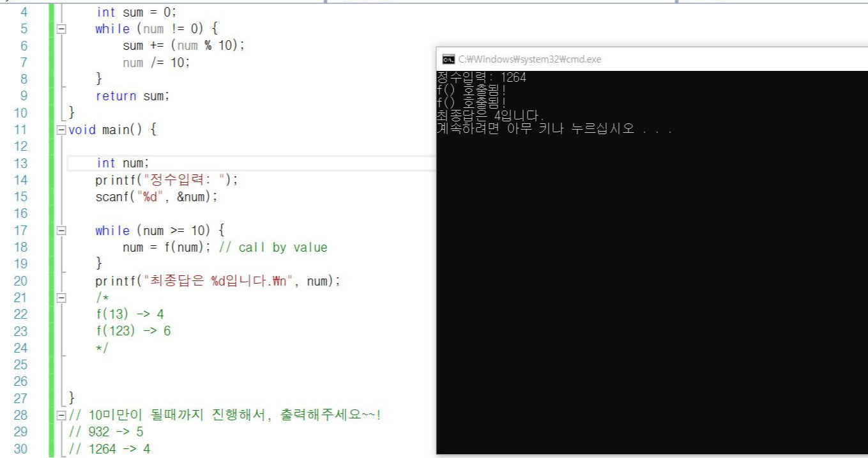Click the '계속하려면 아무 키나 누르십시오' console line
This screenshot has height=458, width=868.
[554, 128]
